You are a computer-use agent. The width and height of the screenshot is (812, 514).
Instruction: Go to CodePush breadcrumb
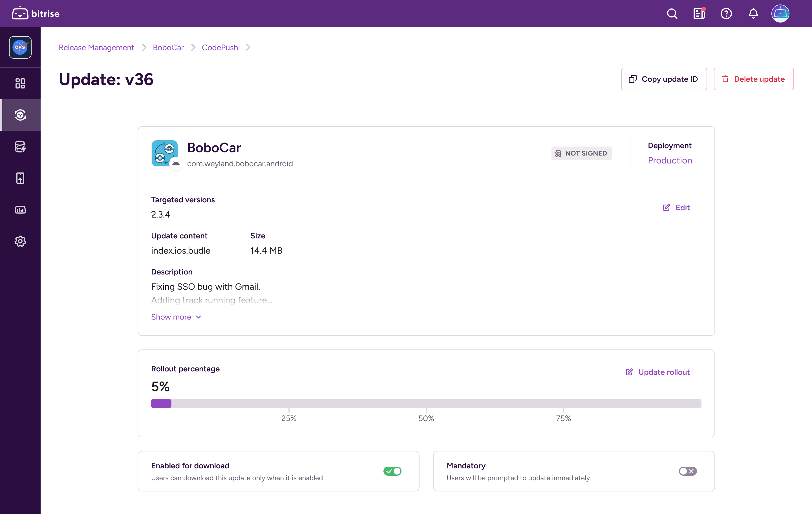click(x=220, y=48)
